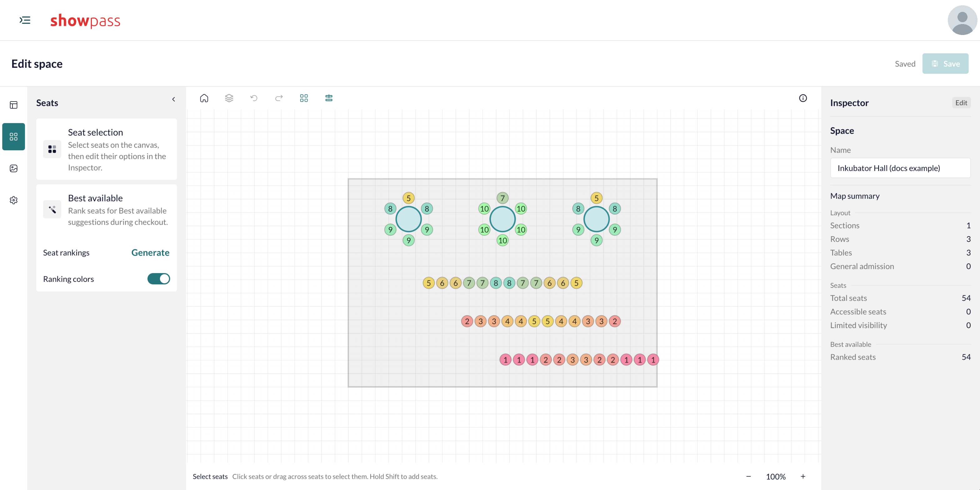Open the layout panel sidebar icon
This screenshot has height=490, width=980.
(14, 105)
